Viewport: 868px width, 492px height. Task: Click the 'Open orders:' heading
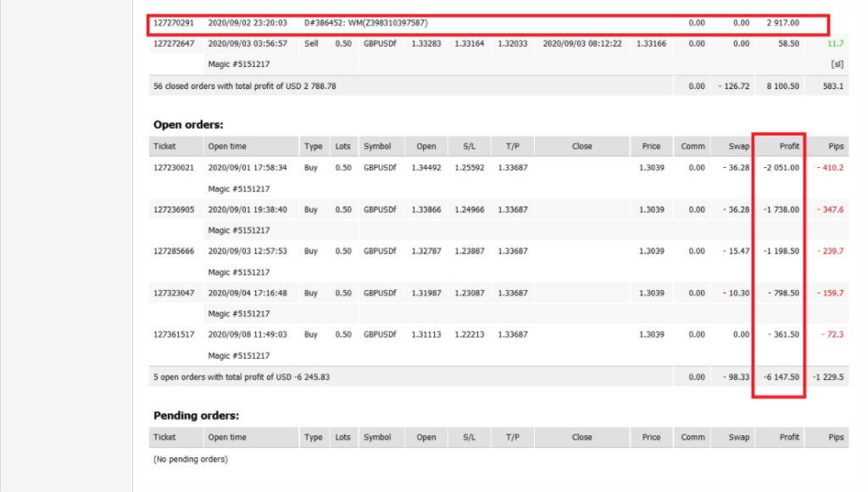(x=188, y=125)
